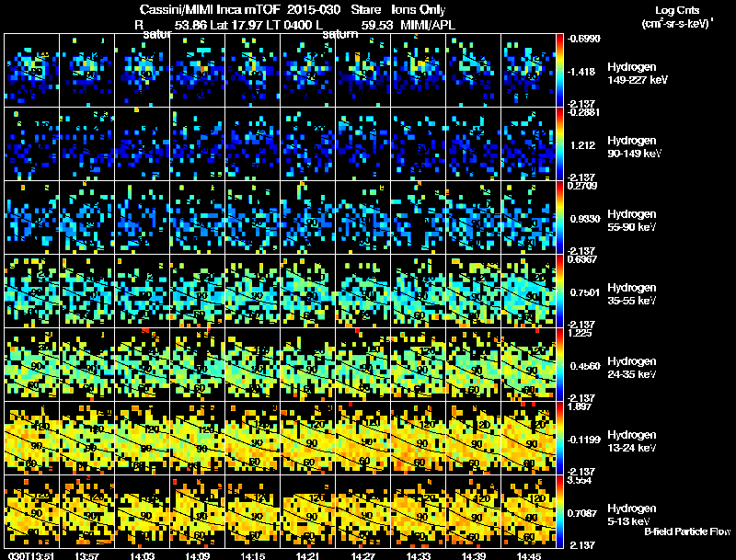Click the '14:45' time axis label
736x560 pixels.
529,556
